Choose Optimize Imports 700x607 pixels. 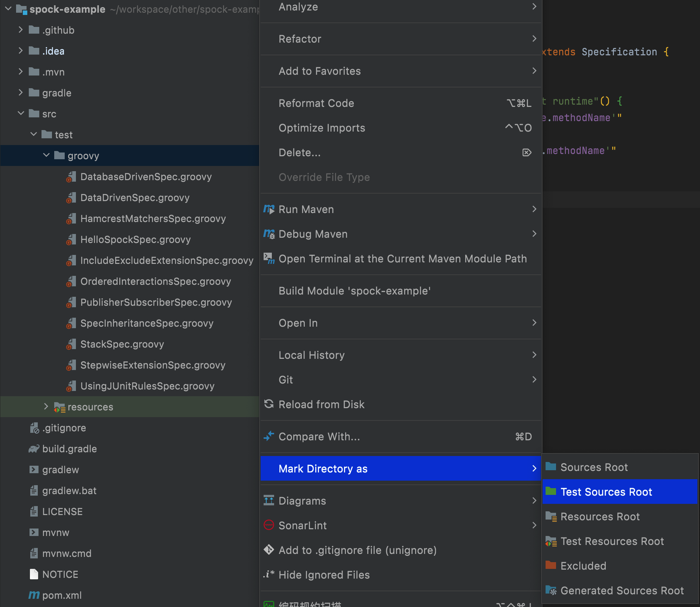point(401,128)
